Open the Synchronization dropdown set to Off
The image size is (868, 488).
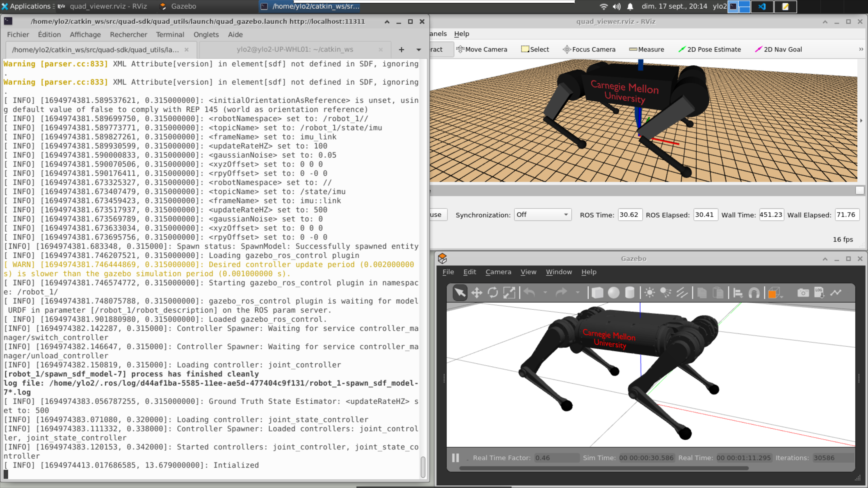(x=542, y=215)
